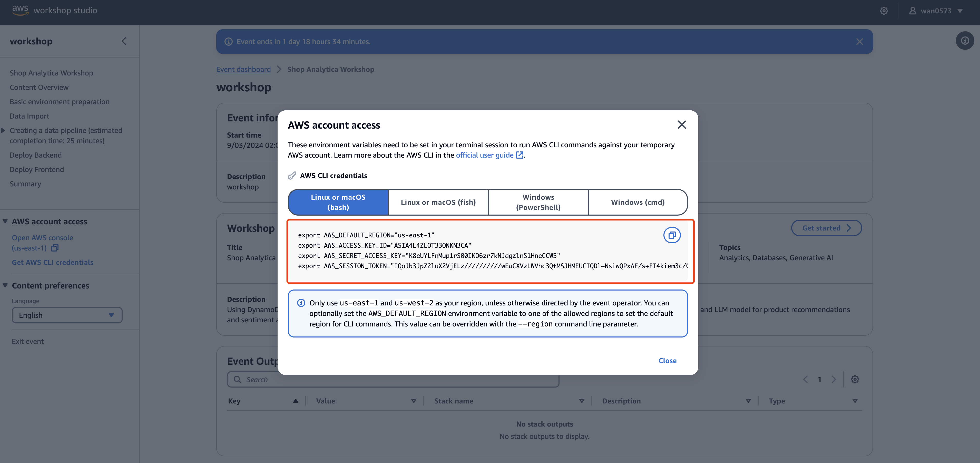Open table preferences gear icon
Screen dimensions: 980x463
pos(855,379)
